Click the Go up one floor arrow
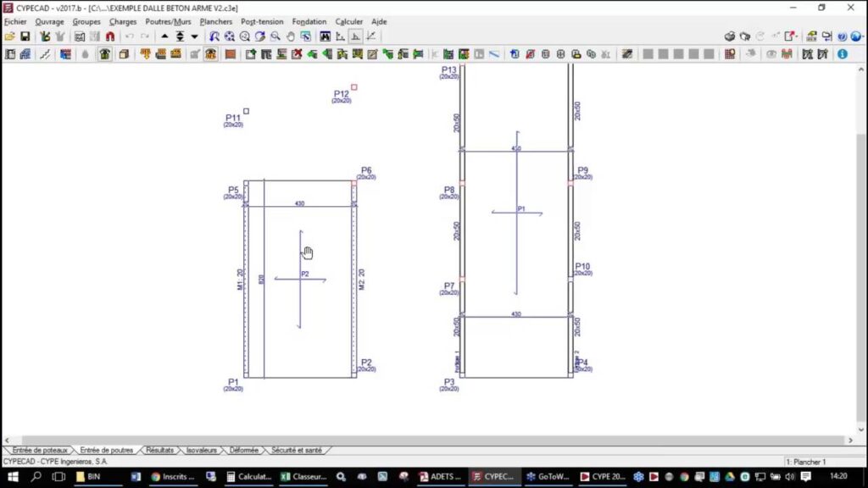The height and width of the screenshot is (488, 868). 164,36
